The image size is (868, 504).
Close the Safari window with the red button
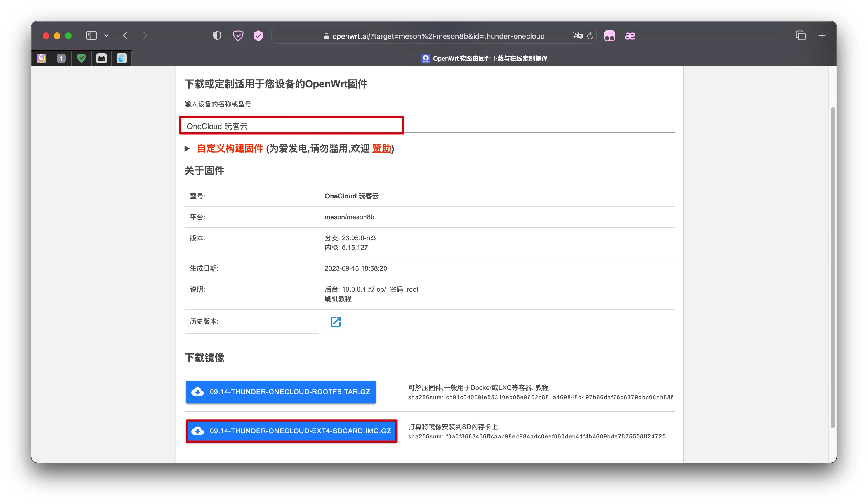[x=46, y=36]
